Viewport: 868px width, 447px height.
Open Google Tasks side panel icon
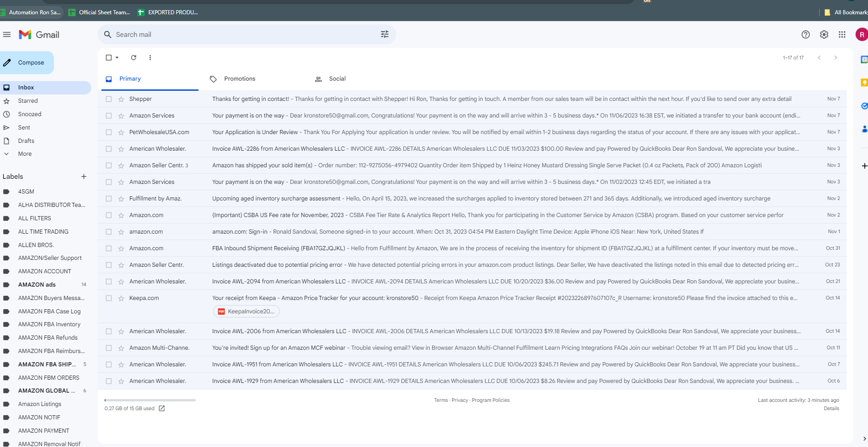click(864, 106)
